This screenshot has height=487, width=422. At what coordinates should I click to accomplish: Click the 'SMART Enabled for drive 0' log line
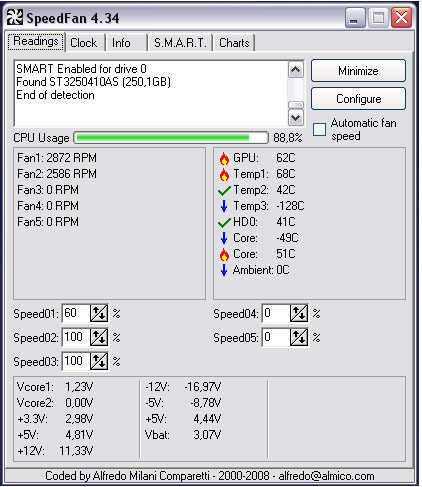click(81, 69)
